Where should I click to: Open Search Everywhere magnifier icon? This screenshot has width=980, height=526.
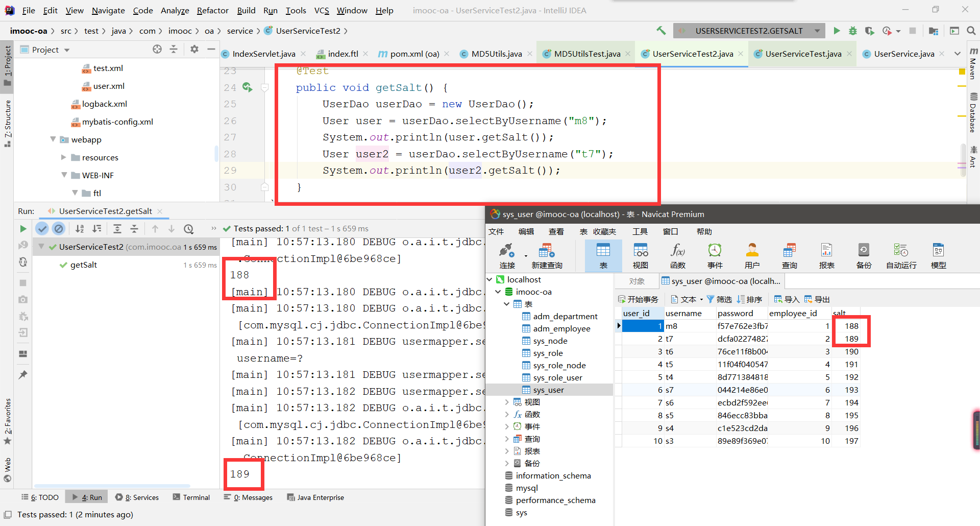click(971, 31)
